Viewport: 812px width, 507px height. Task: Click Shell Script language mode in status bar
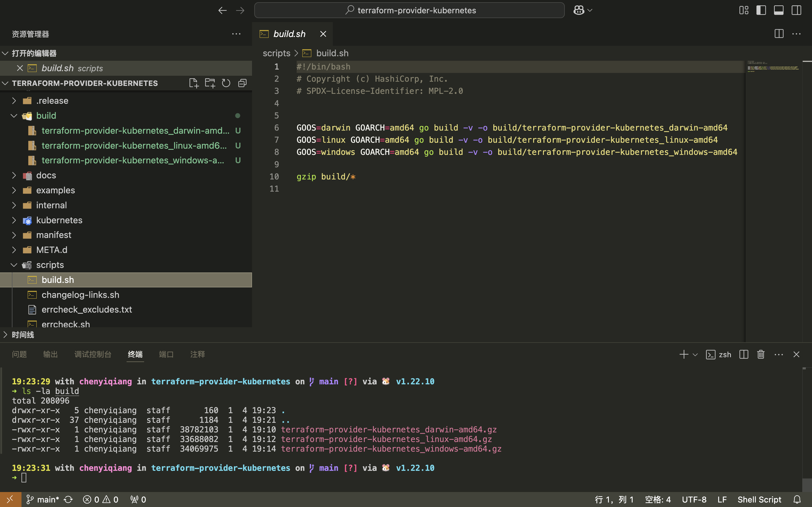(759, 500)
